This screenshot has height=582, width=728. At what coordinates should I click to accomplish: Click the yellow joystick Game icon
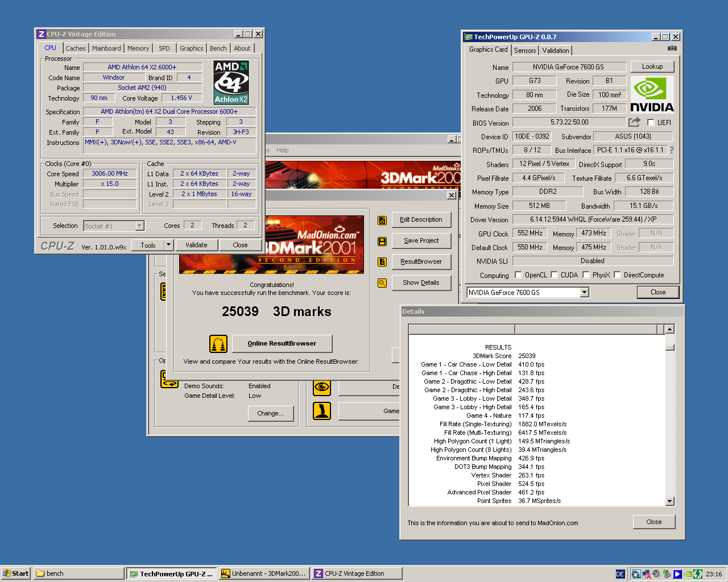(322, 411)
